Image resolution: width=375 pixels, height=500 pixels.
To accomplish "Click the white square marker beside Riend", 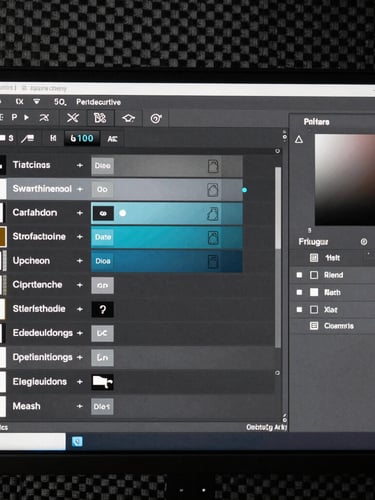I will 299,275.
